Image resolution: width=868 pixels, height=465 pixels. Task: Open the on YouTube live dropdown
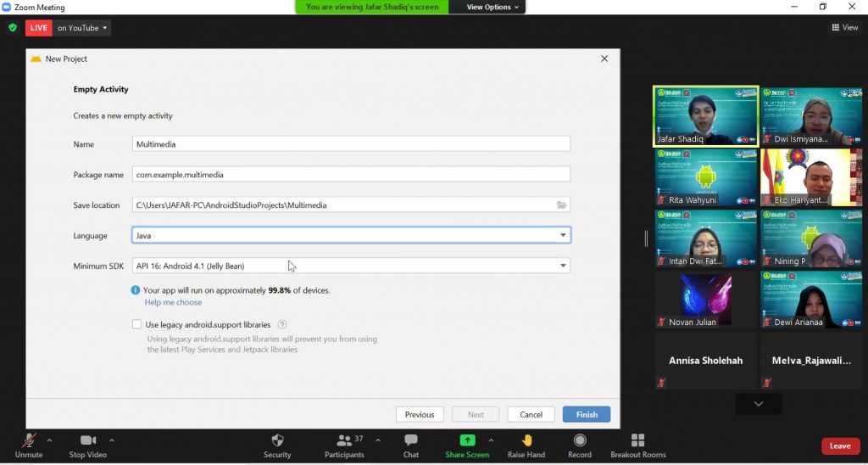(x=82, y=28)
